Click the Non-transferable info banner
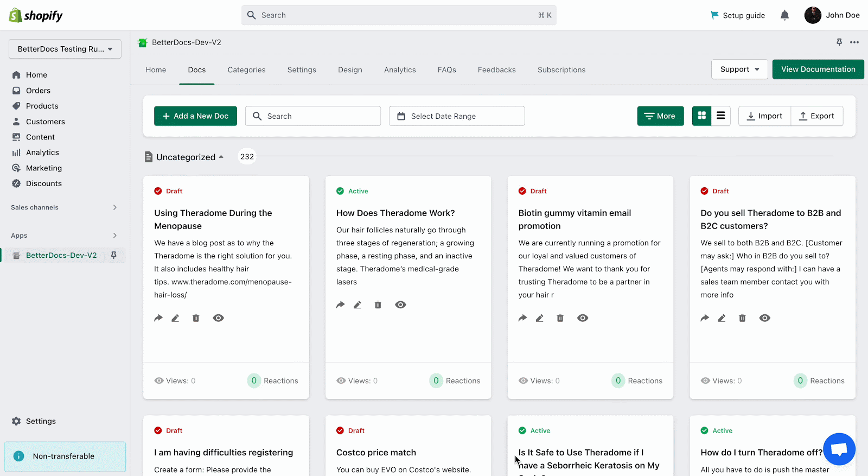The height and width of the screenshot is (476, 868). [65, 456]
